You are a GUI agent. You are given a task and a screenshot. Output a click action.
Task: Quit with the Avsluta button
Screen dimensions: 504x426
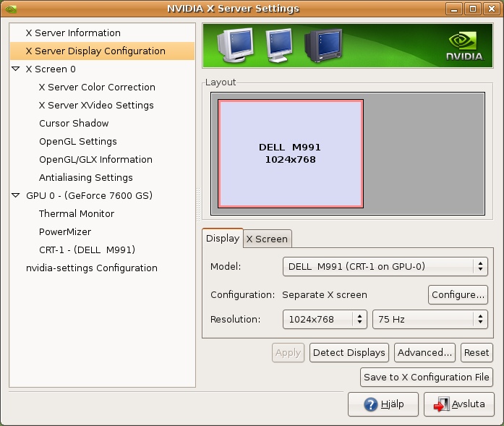pyautogui.click(x=459, y=404)
